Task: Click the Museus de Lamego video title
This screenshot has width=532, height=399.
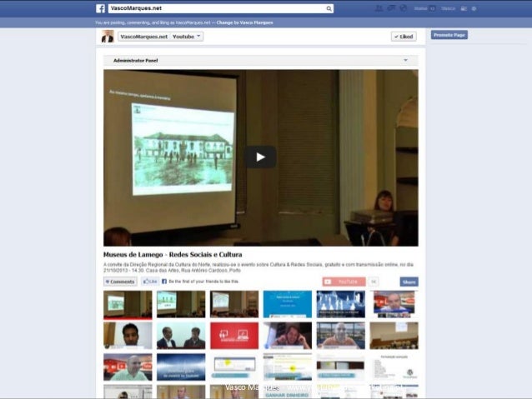Action: [x=173, y=255]
